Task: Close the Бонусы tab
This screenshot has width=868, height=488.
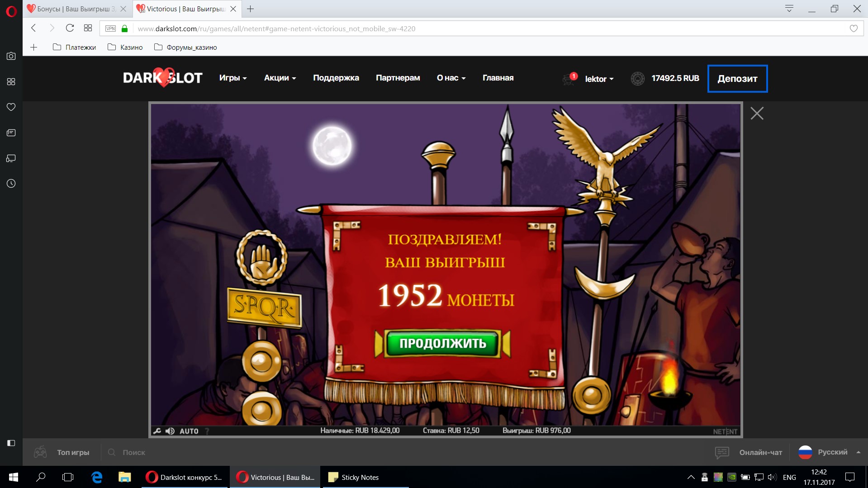Action: (x=123, y=9)
